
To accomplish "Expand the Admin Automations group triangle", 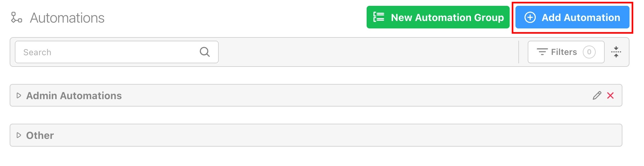I will [19, 96].
